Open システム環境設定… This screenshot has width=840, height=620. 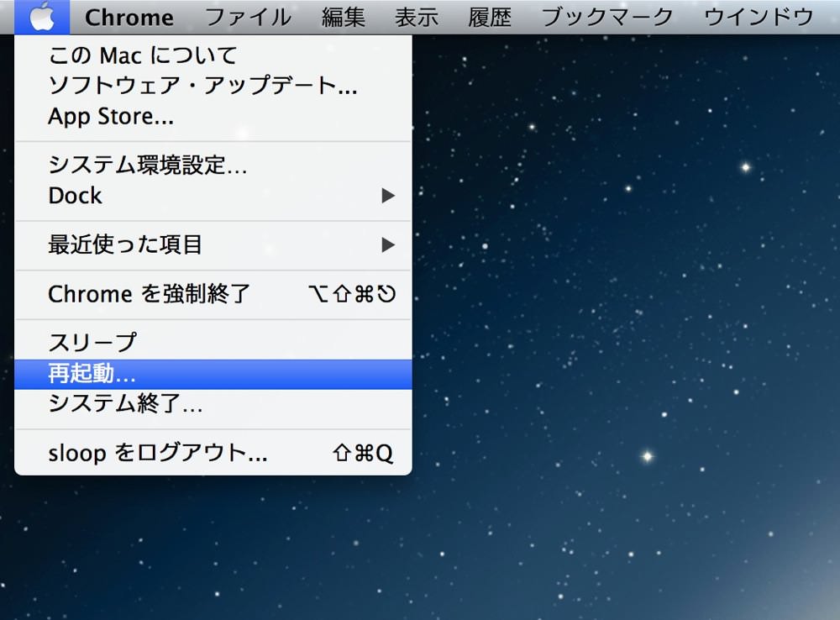(x=213, y=165)
